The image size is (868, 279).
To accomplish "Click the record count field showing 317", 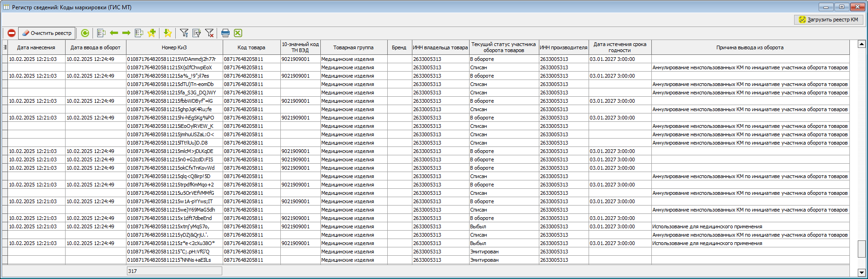I will (174, 271).
